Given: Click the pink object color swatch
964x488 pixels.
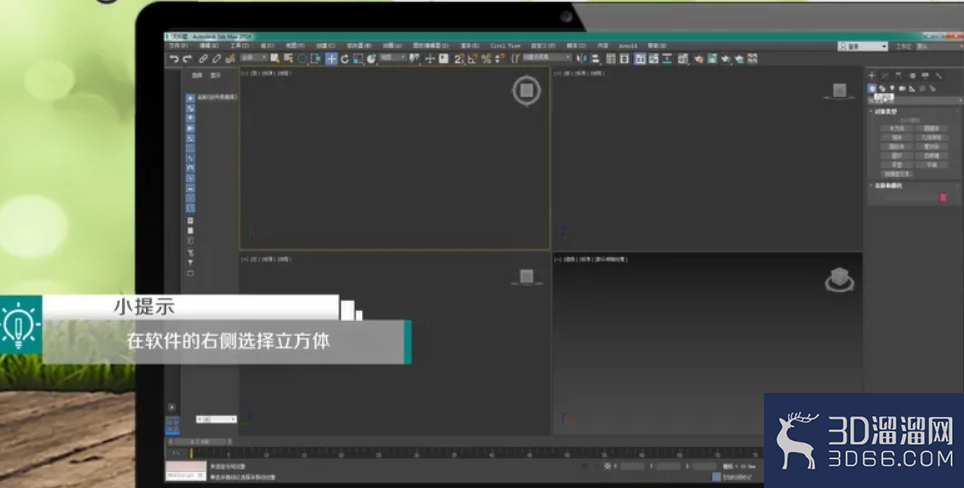Looking at the screenshot, I should (x=942, y=197).
